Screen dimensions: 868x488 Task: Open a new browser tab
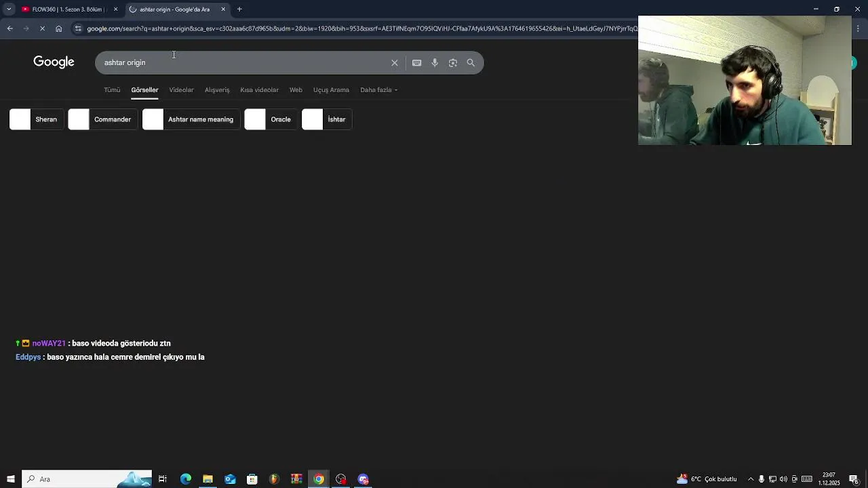[239, 9]
